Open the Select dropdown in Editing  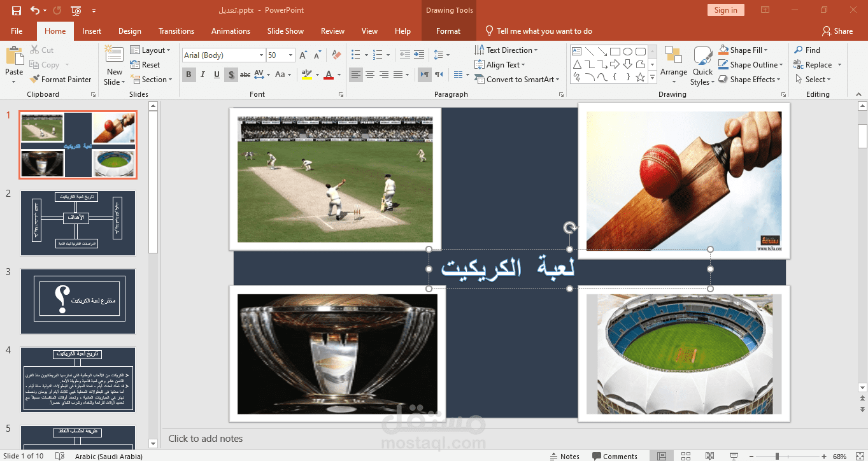tap(812, 80)
